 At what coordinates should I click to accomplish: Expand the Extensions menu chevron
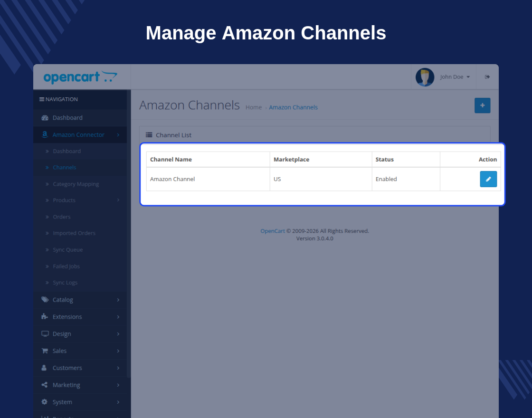click(x=118, y=317)
